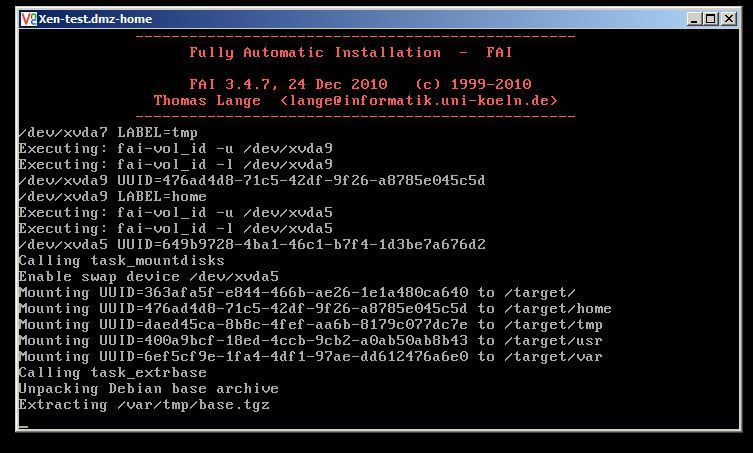Click the line mounting to /target/usr
The image size is (753, 453).
tap(310, 340)
